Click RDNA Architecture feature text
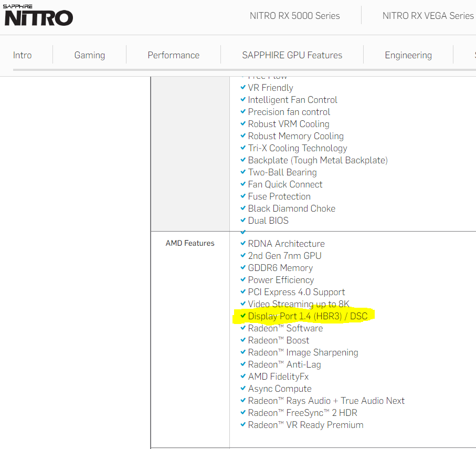This screenshot has width=476, height=449. [286, 244]
